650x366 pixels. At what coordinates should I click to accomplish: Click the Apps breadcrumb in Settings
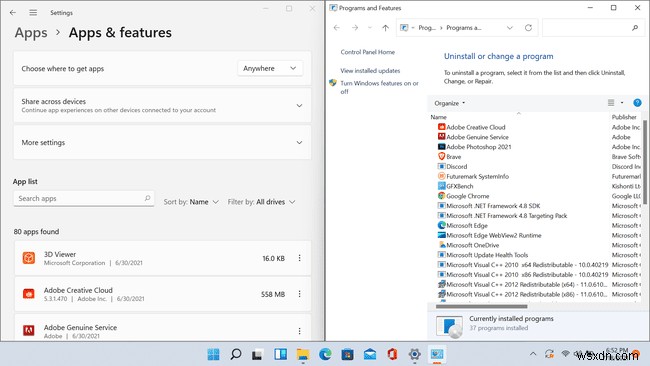(31, 33)
